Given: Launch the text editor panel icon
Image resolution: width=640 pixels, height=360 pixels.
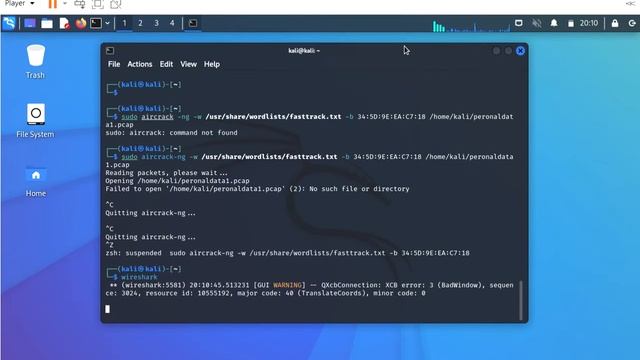Looking at the screenshot, I should click(64, 23).
